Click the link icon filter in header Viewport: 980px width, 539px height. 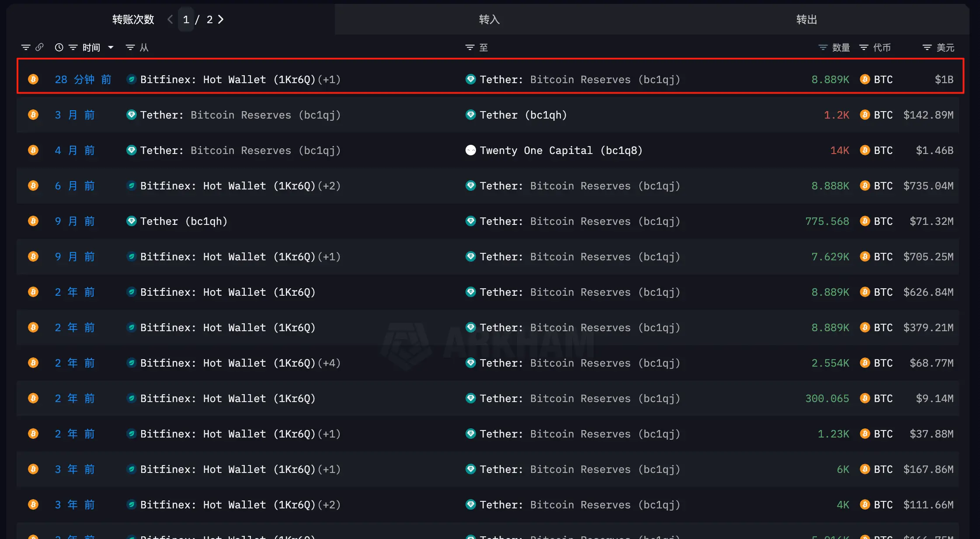pyautogui.click(x=39, y=47)
